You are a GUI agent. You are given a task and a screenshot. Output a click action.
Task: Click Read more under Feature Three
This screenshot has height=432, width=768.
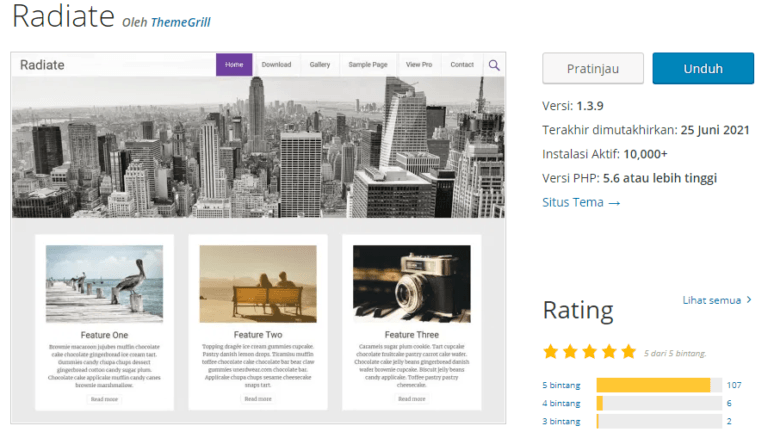pos(412,399)
